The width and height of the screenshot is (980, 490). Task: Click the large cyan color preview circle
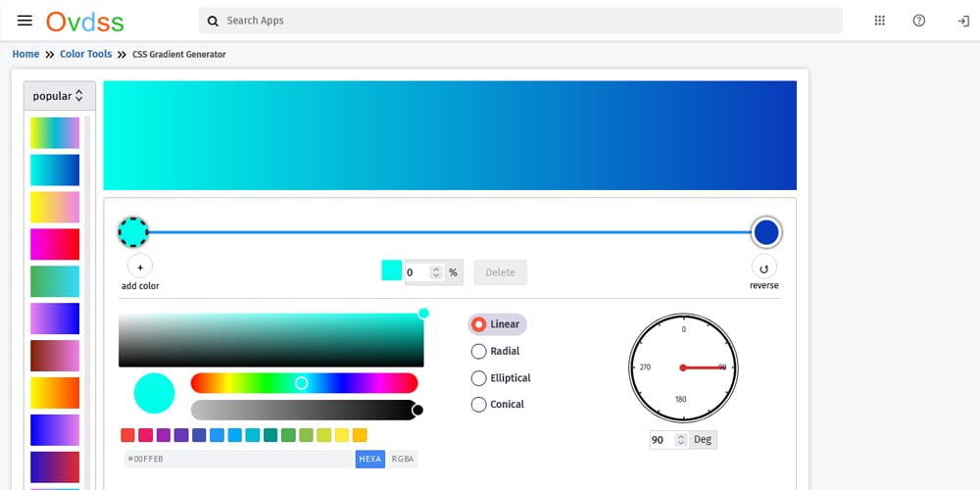tap(155, 393)
